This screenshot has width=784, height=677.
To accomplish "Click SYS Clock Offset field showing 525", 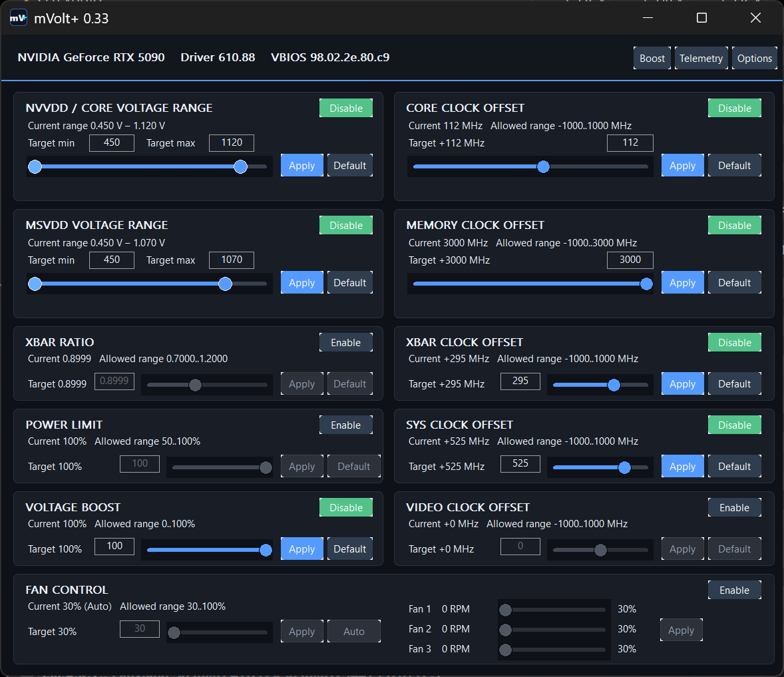I will click(520, 463).
